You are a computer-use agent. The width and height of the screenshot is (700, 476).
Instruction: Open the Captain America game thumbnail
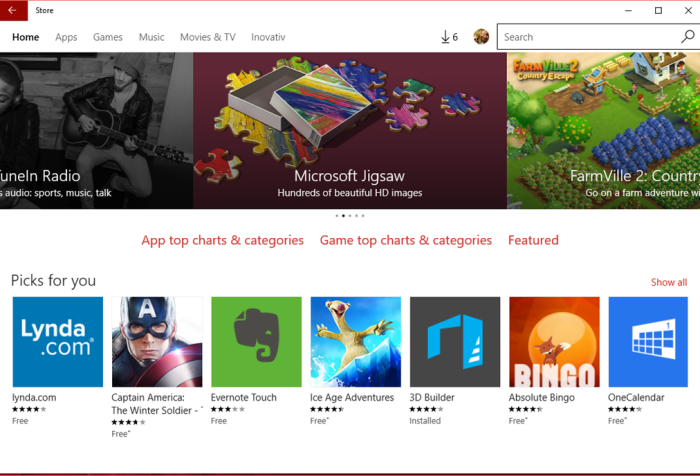point(157,342)
